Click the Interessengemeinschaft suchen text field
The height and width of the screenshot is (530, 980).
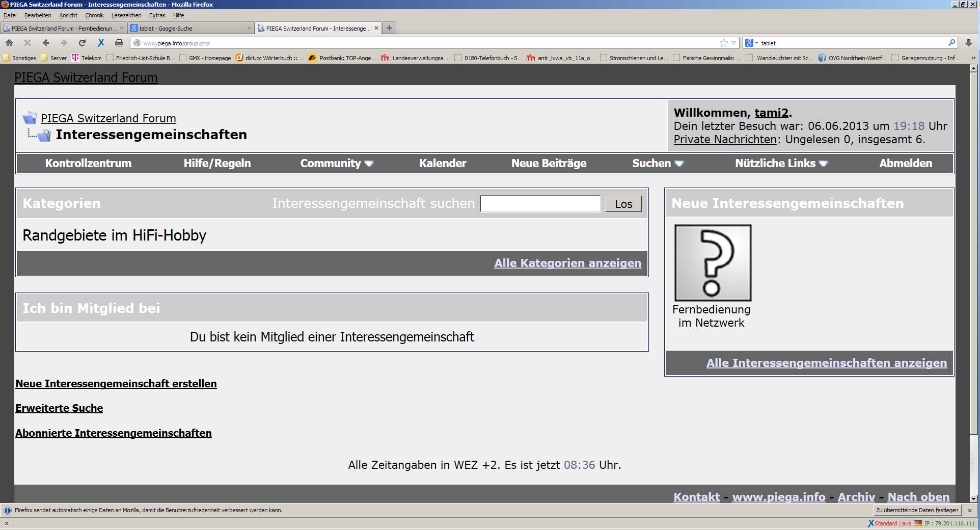[x=540, y=204]
